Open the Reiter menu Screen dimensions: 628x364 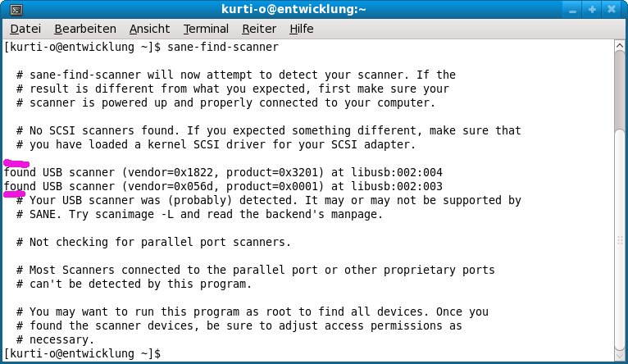[259, 29]
